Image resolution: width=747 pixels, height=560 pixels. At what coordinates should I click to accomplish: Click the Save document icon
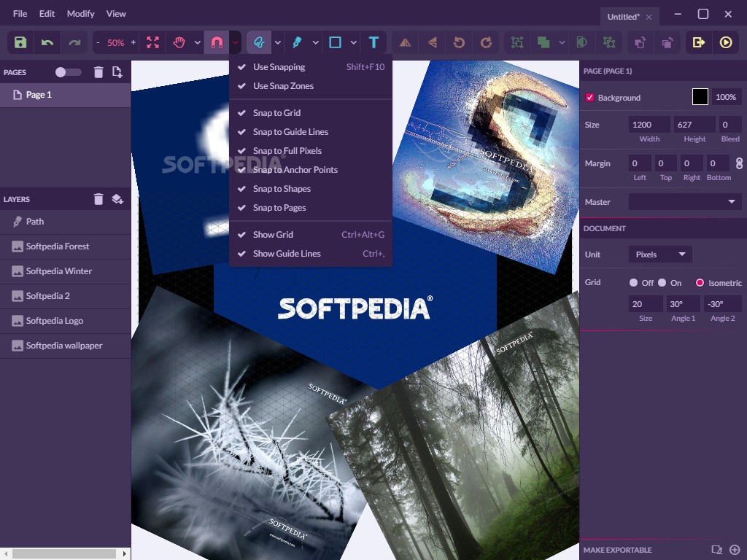point(20,42)
